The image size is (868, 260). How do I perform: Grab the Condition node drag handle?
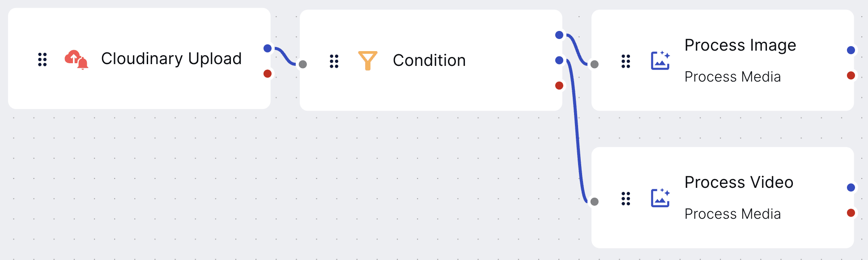pos(334,61)
